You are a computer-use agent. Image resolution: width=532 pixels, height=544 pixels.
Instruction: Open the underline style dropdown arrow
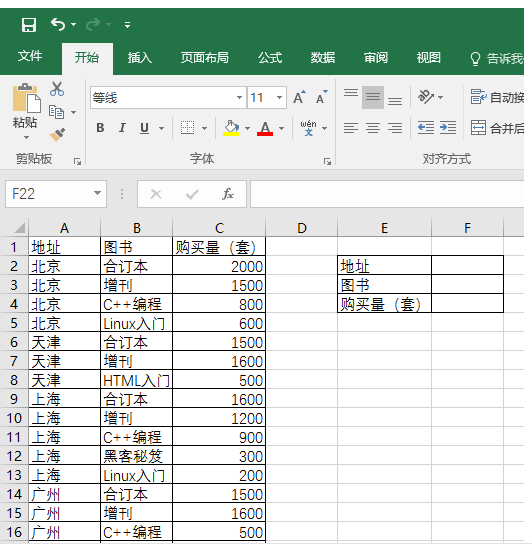pyautogui.click(x=161, y=128)
